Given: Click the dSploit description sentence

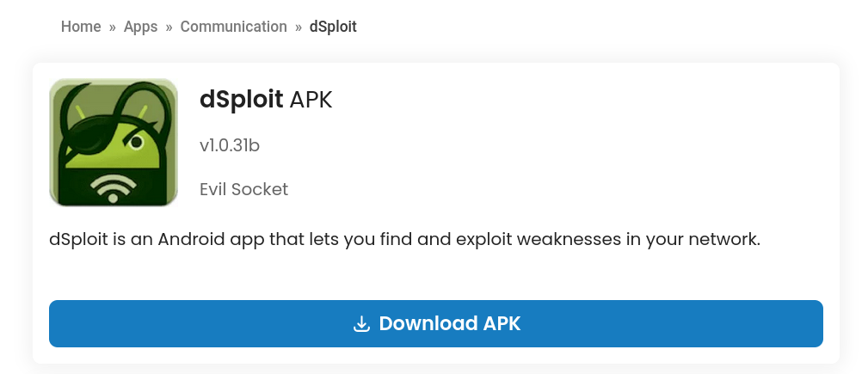Looking at the screenshot, I should [x=405, y=240].
